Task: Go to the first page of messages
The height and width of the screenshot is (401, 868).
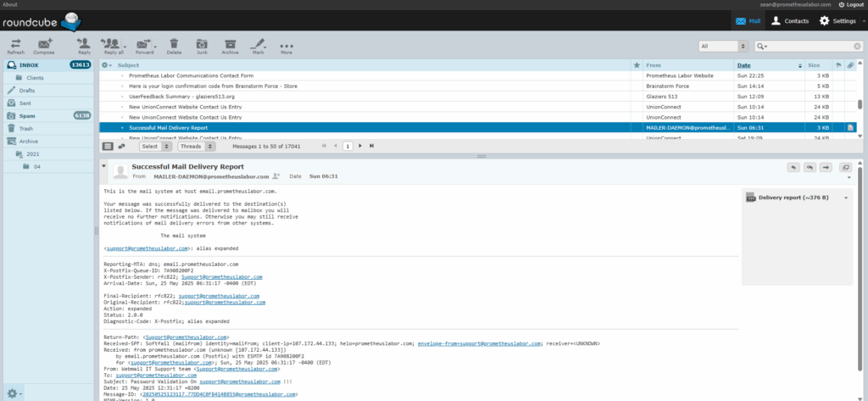Action: pyautogui.click(x=325, y=146)
